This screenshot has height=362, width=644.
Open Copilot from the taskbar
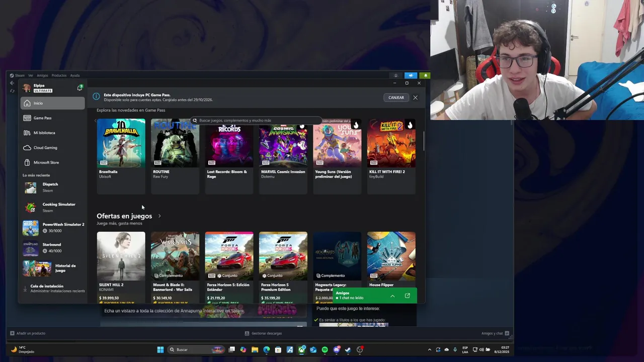[x=244, y=349]
